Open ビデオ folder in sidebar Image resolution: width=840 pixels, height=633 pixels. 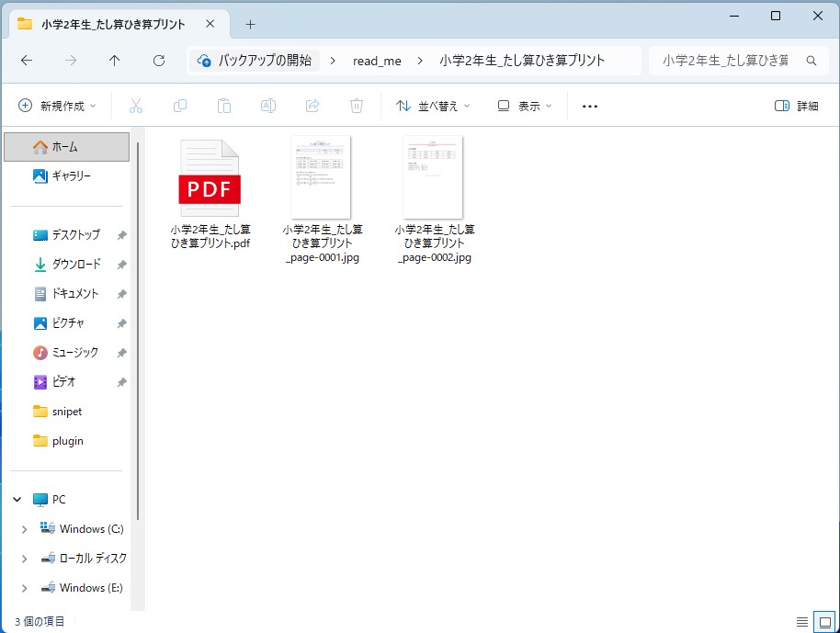click(x=66, y=382)
